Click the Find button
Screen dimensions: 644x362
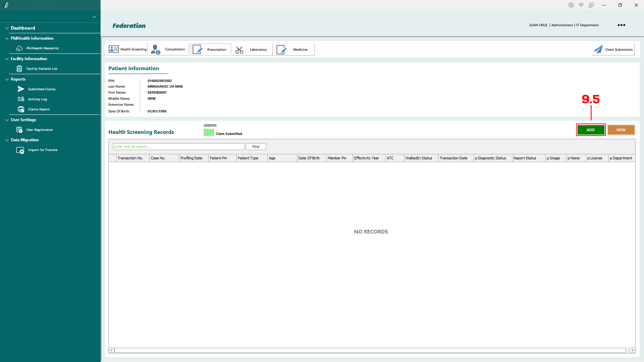256,147
